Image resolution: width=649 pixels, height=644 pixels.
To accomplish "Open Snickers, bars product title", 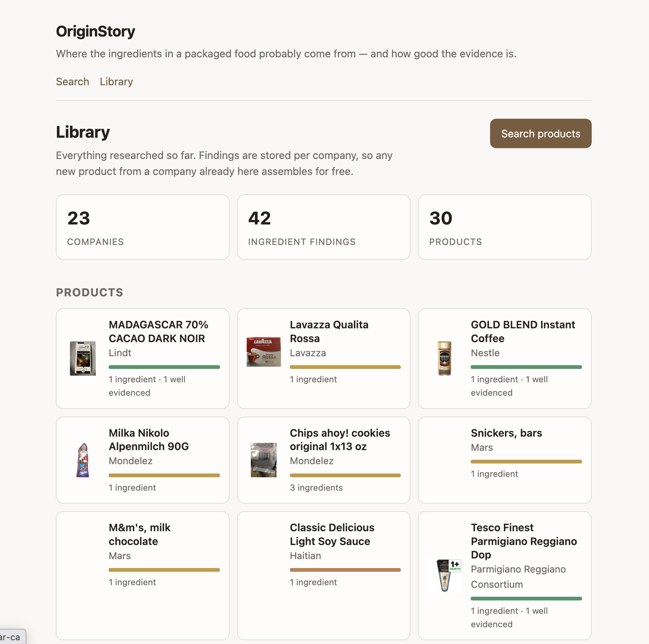I will 506,433.
